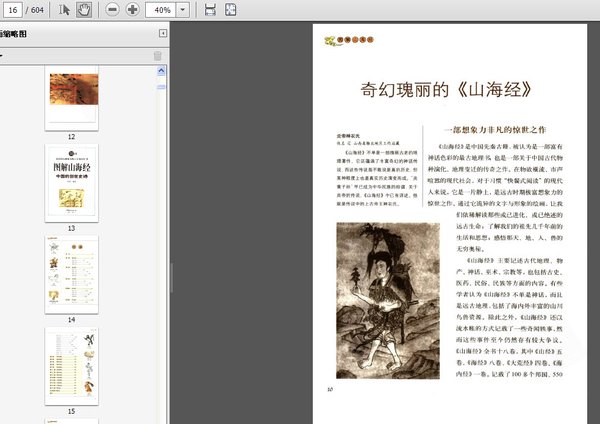
Task: Click the page number field showing 16
Action: [13, 10]
